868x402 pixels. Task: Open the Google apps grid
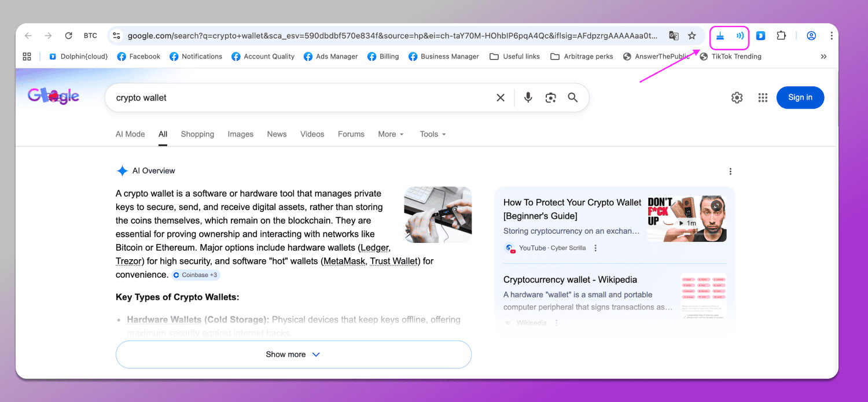pyautogui.click(x=763, y=98)
